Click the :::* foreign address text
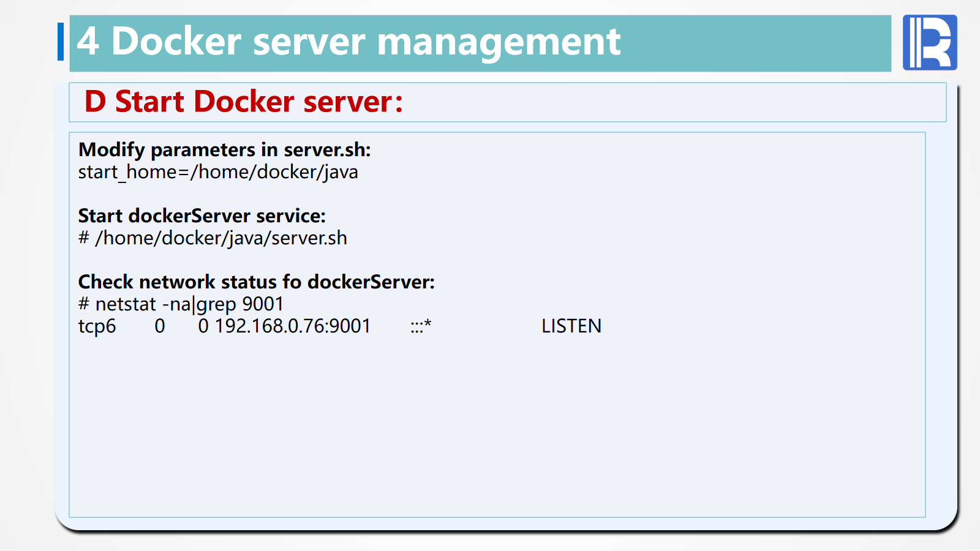980x551 pixels. pos(421,326)
